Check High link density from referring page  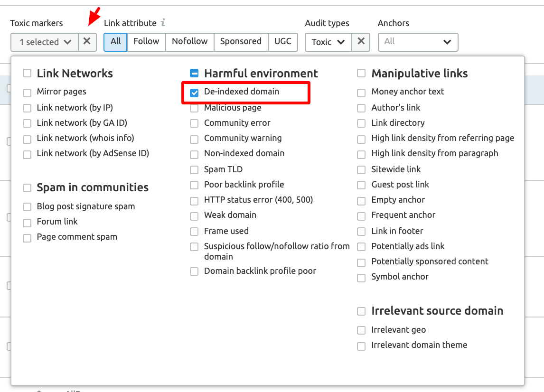click(x=361, y=139)
